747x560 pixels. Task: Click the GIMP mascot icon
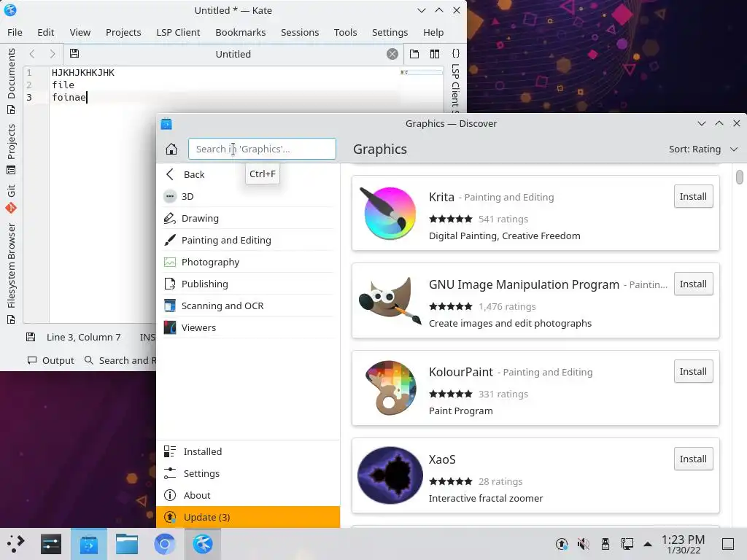coord(390,301)
